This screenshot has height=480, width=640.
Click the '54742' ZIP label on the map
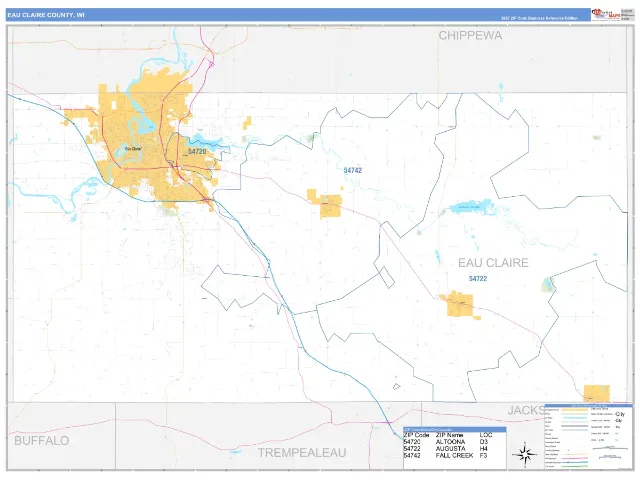click(x=353, y=170)
